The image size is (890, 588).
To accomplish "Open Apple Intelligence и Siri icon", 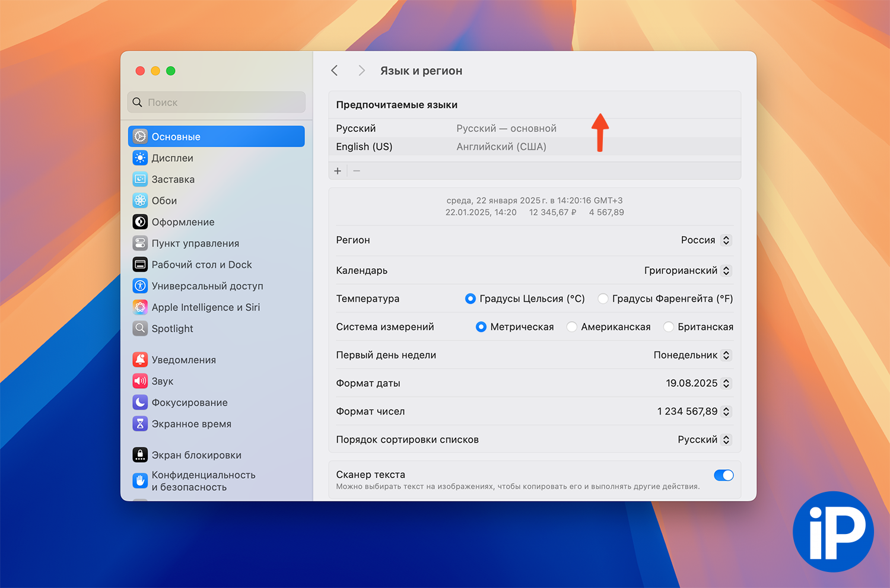I will (140, 307).
